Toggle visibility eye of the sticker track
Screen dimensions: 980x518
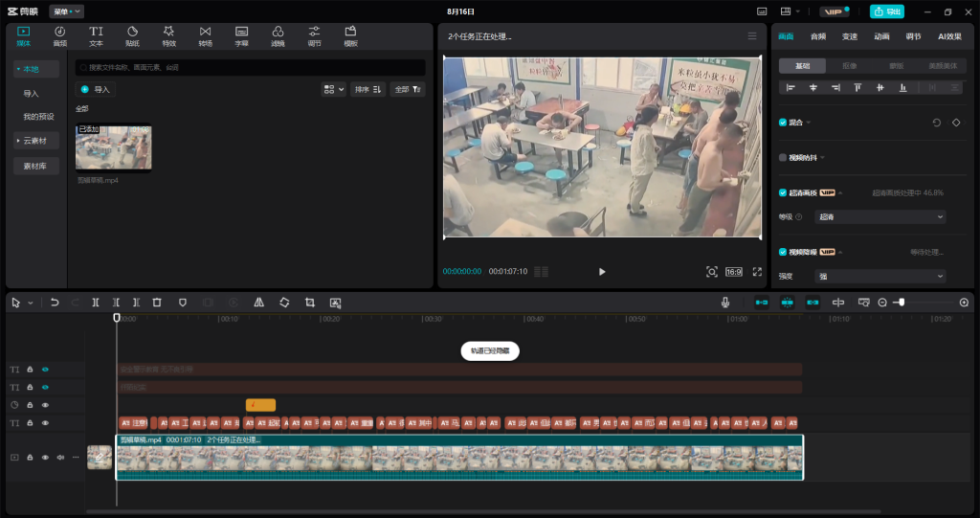click(x=45, y=405)
